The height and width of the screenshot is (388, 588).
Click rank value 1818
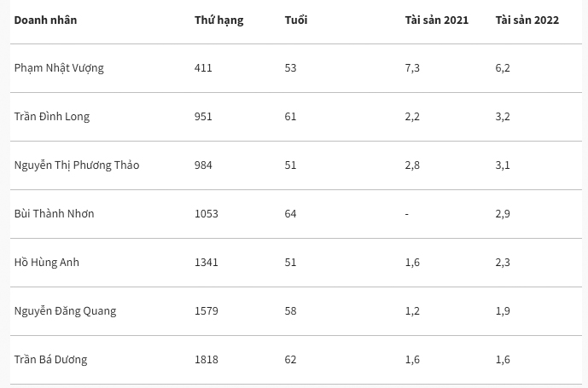coord(206,360)
